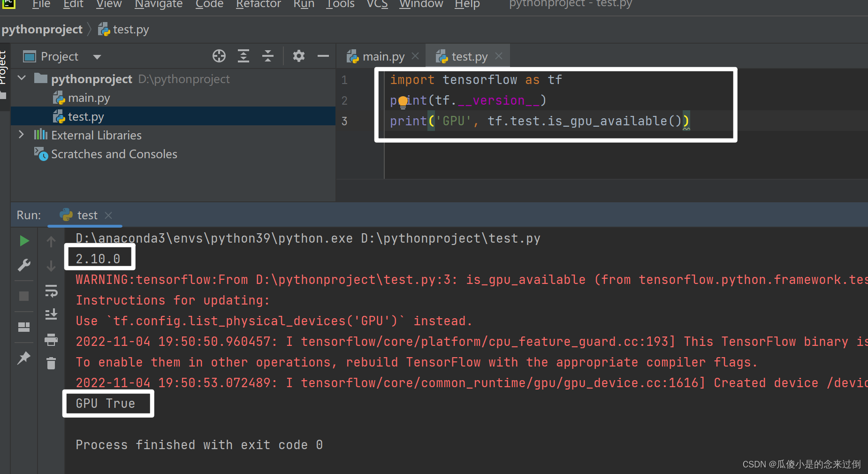The image size is (868, 474).
Task: Open the Code menu
Action: [x=209, y=4]
